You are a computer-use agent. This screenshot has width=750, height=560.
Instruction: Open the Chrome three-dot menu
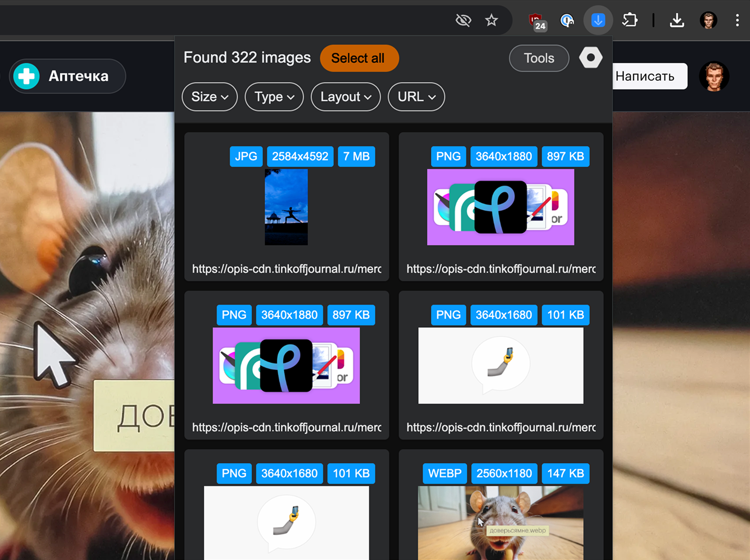coord(737,20)
